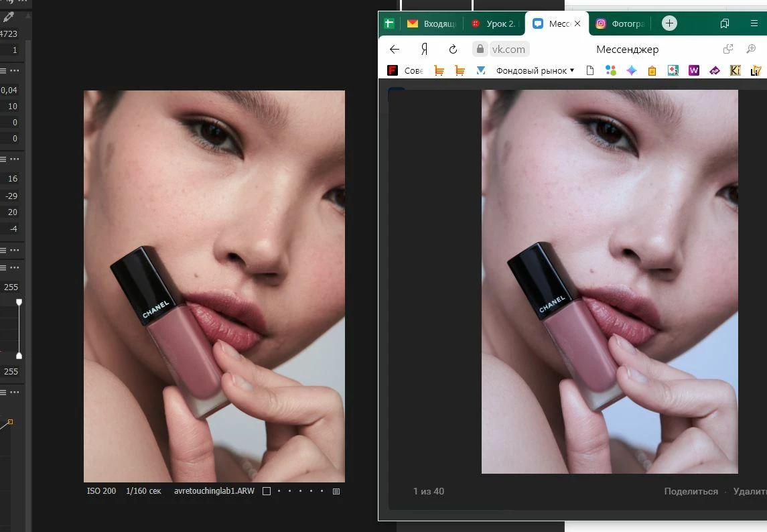The height and width of the screenshot is (532, 767).
Task: Switch to the Урок 2 tab
Action: point(494,23)
